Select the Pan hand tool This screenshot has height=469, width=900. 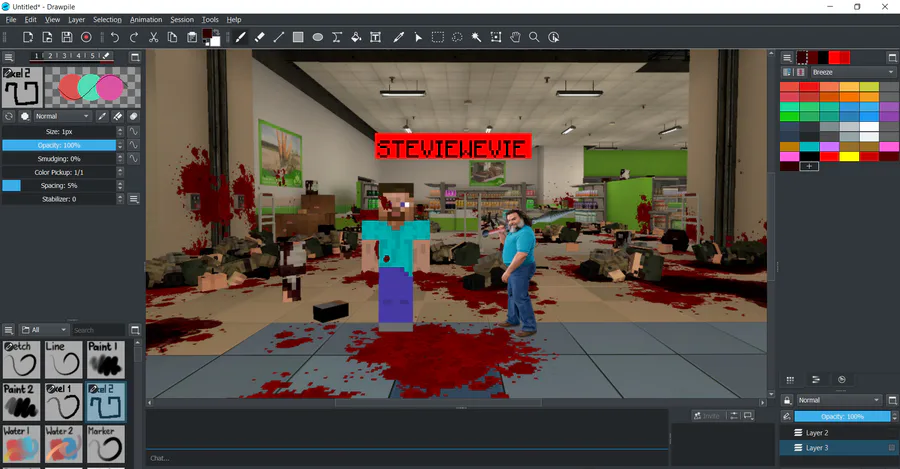515,37
